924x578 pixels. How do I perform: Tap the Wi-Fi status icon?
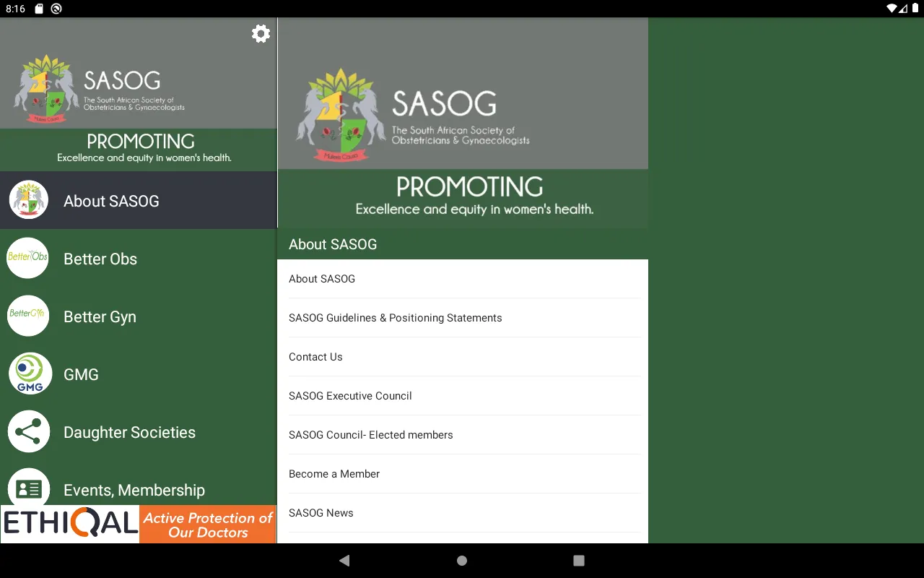point(892,9)
